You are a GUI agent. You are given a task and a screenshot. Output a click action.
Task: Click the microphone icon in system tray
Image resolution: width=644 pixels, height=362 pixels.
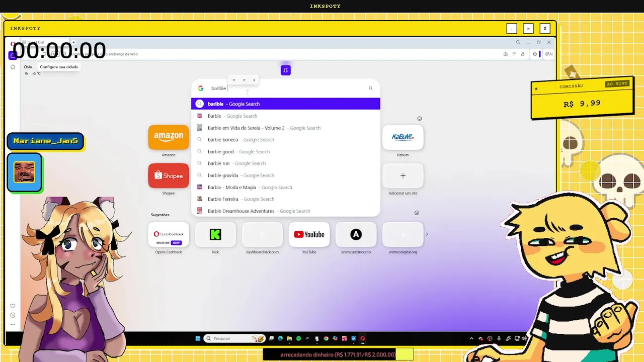tap(499, 338)
